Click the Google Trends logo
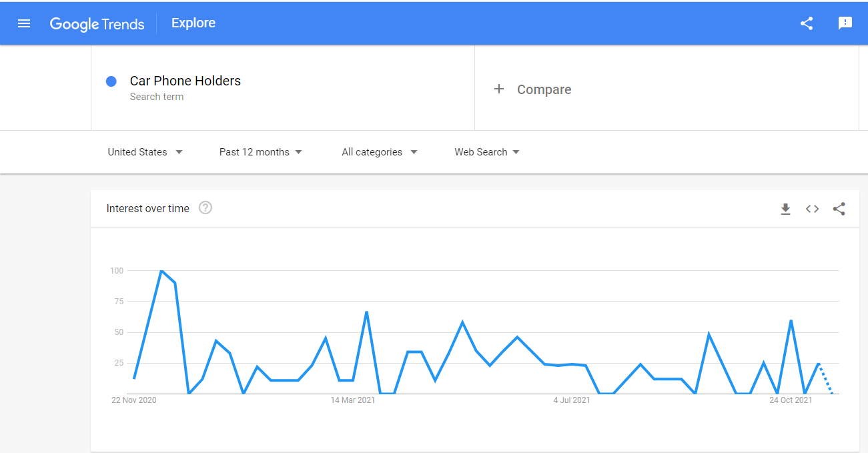This screenshot has width=868, height=453. [x=97, y=24]
